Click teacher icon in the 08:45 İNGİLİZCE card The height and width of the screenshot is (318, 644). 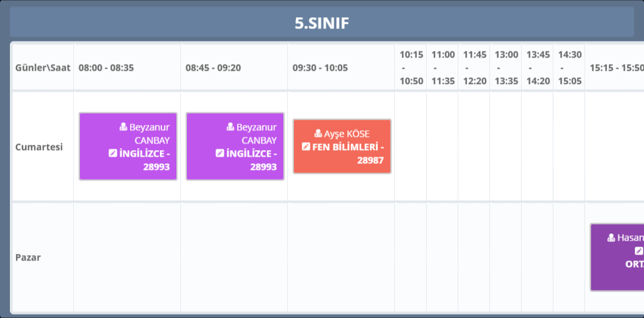tap(231, 127)
